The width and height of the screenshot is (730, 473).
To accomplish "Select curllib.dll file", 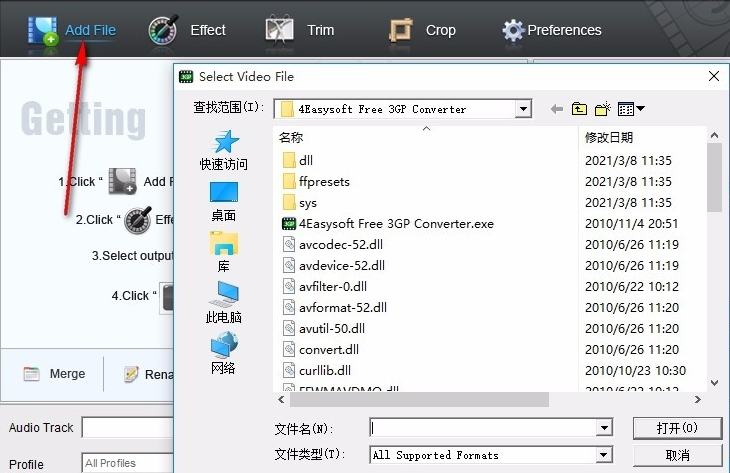I will coord(317,370).
